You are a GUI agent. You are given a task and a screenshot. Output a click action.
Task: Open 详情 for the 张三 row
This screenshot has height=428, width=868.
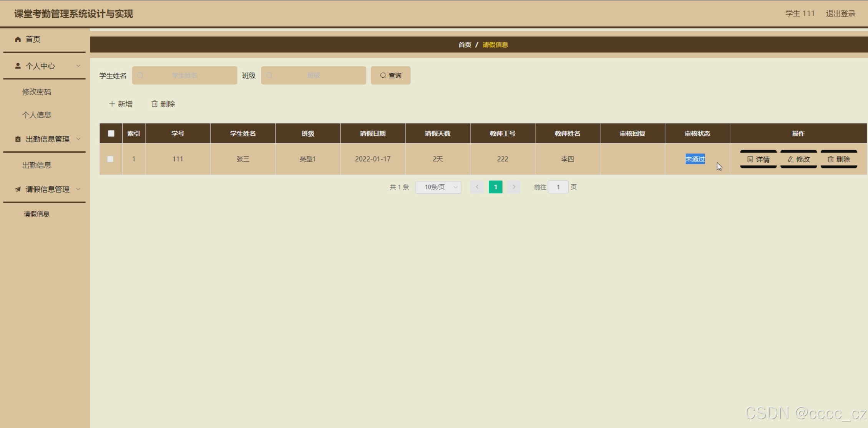coord(758,159)
